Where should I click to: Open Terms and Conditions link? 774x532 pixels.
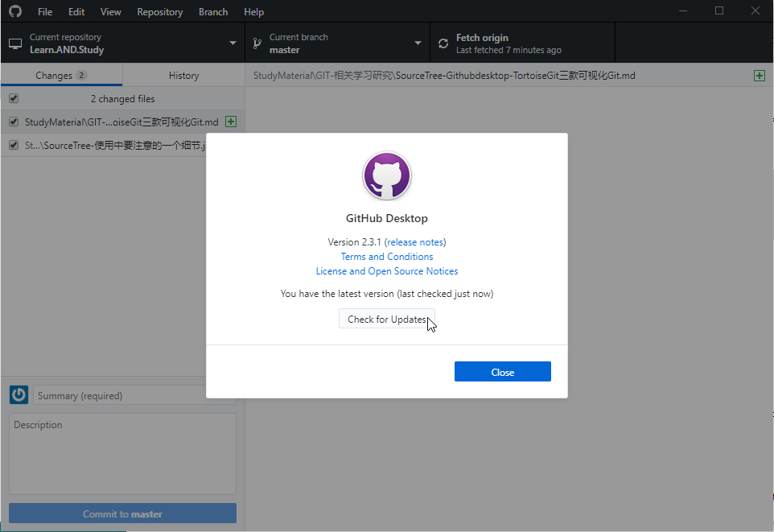pyautogui.click(x=386, y=257)
